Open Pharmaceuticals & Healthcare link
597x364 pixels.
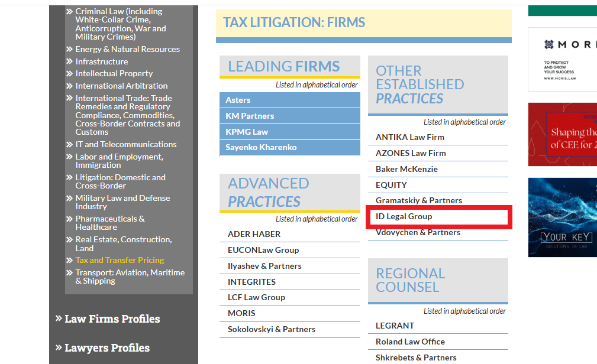110,223
